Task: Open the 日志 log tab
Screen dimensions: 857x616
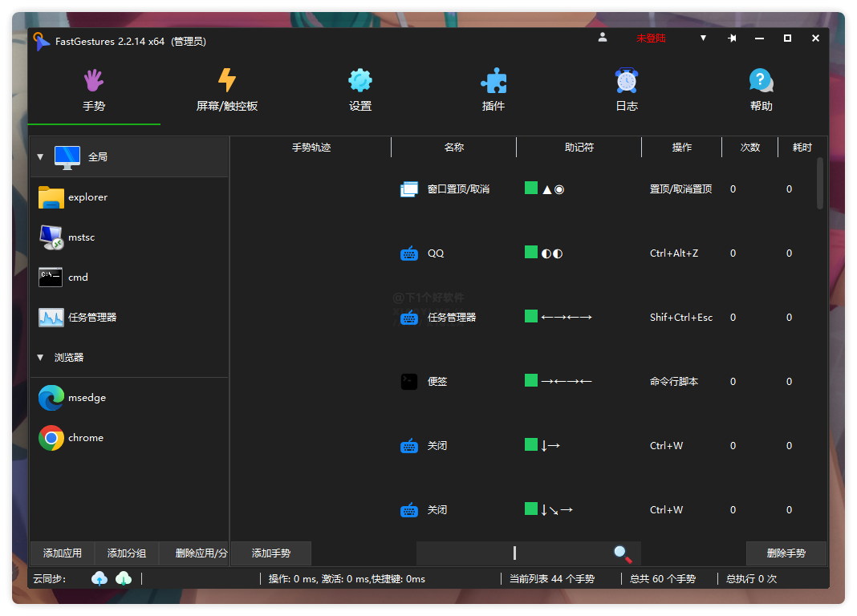Action: click(x=627, y=91)
